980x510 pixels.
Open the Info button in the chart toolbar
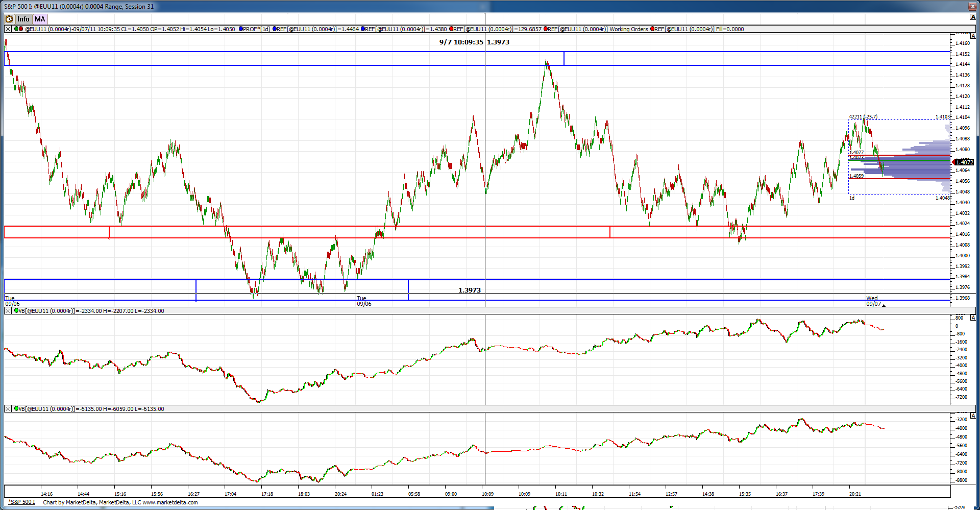coord(23,19)
